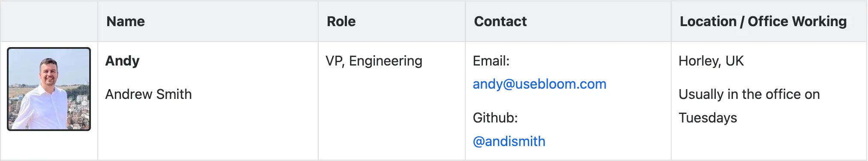The height and width of the screenshot is (161, 868).
Task: Select the Name column header
Action: pyautogui.click(x=126, y=21)
